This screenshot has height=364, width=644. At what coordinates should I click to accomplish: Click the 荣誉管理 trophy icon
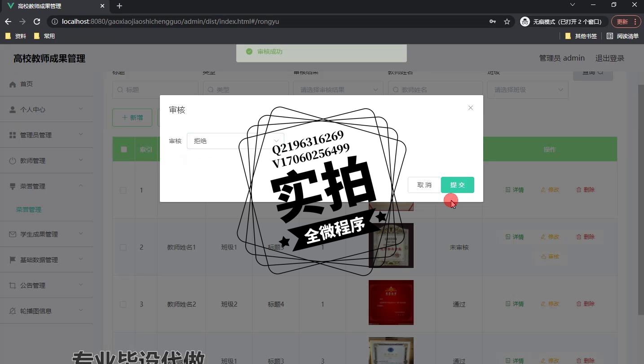13,186
